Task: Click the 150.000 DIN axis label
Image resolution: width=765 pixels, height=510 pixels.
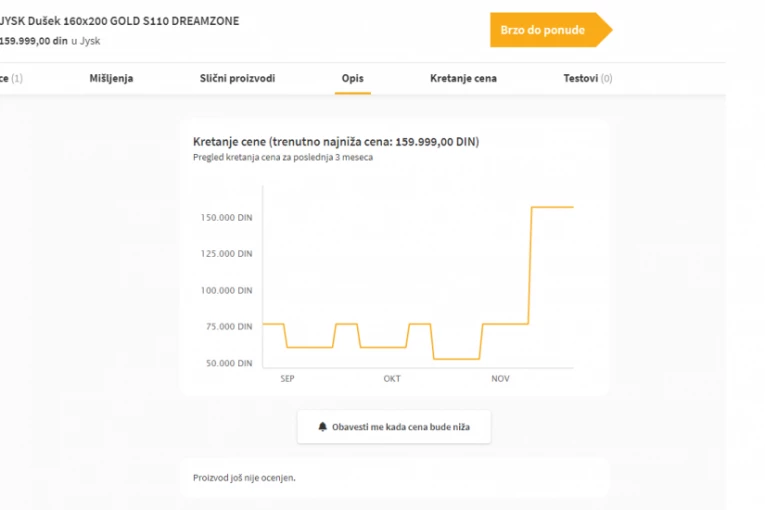Action: (x=226, y=217)
